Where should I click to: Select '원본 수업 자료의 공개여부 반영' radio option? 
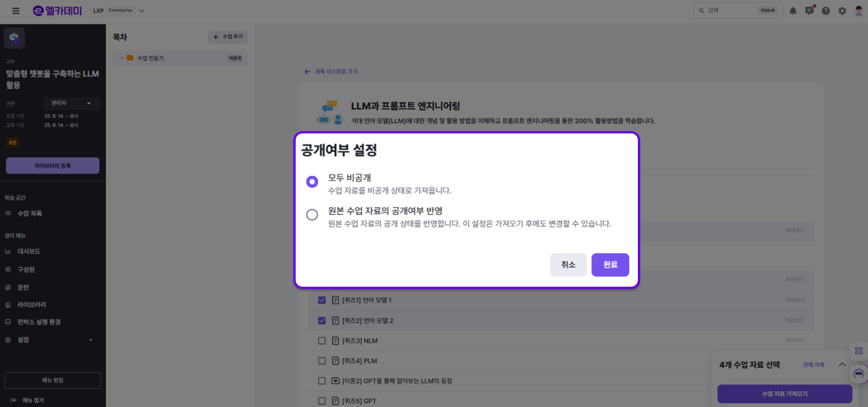(x=312, y=215)
